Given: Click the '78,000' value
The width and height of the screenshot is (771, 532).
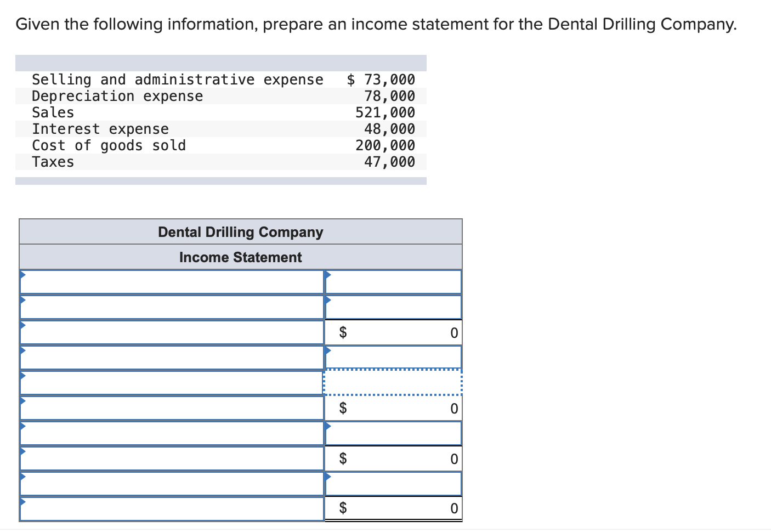Looking at the screenshot, I should pyautogui.click(x=390, y=96).
